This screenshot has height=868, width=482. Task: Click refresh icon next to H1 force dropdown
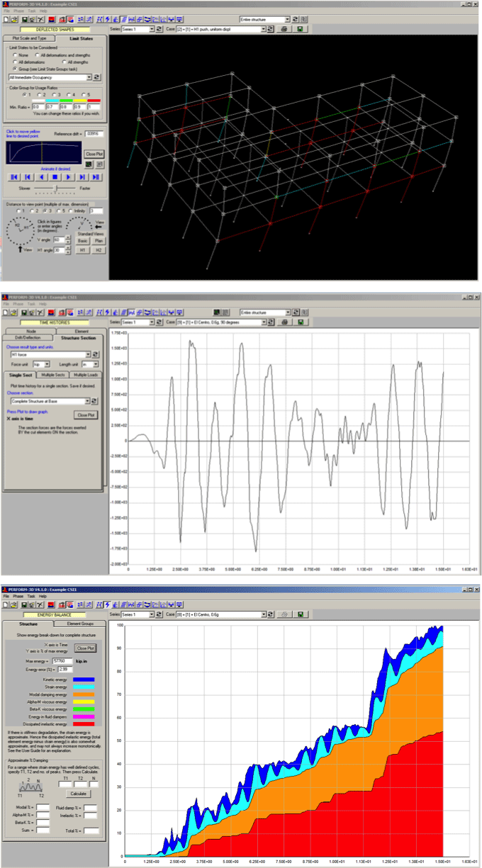pyautogui.click(x=96, y=354)
